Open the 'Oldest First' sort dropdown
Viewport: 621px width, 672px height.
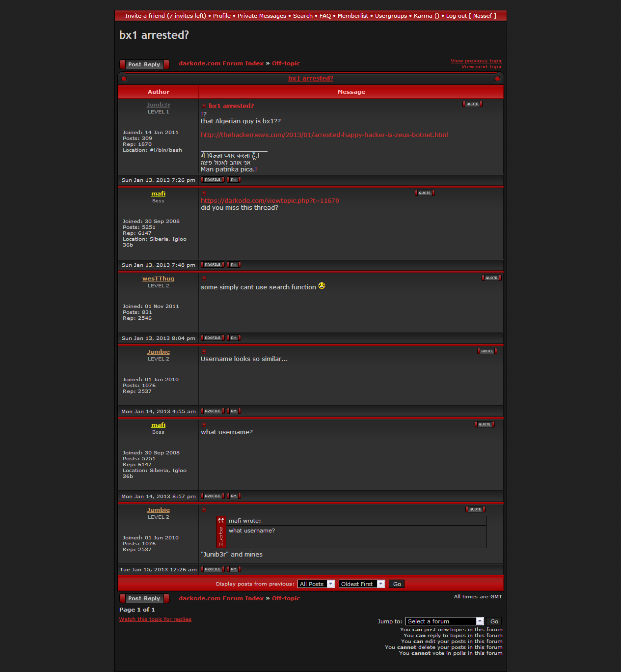point(361,584)
